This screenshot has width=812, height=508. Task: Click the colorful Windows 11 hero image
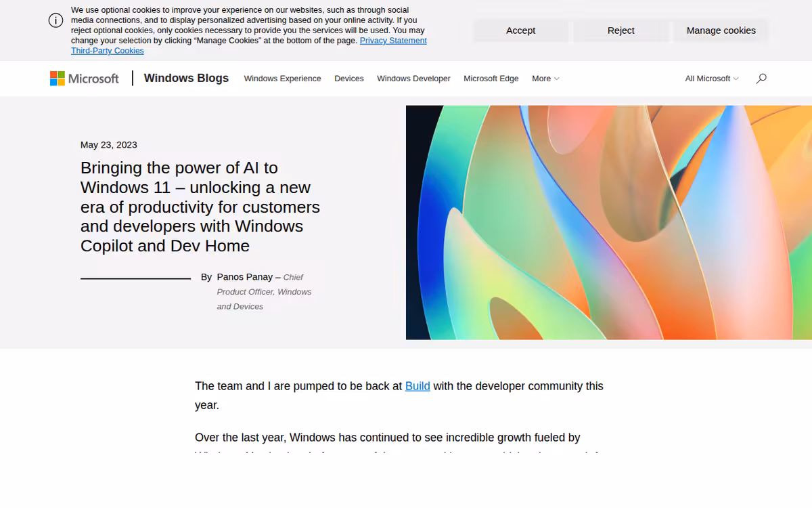pos(609,222)
